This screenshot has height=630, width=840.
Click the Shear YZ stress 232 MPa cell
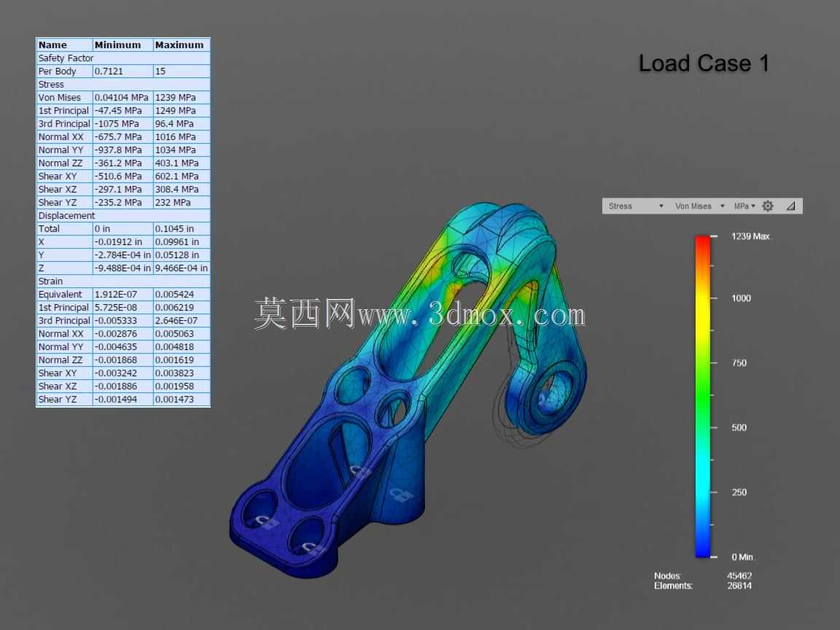point(181,203)
